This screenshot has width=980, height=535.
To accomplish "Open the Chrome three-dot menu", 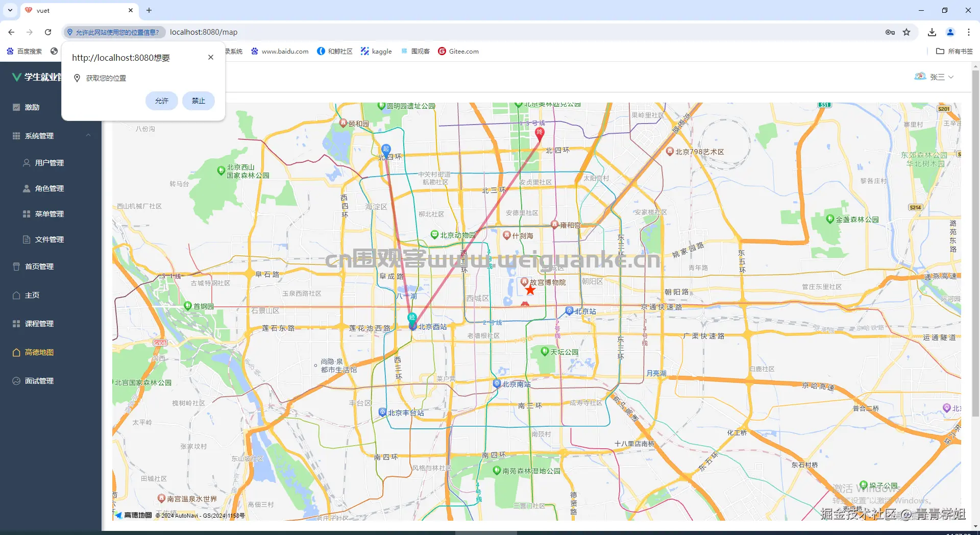I will click(969, 32).
